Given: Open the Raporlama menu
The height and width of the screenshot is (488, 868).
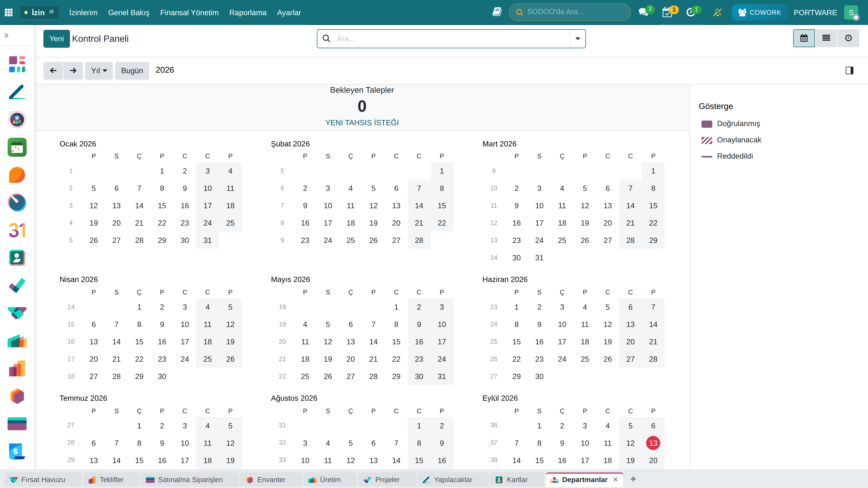Looking at the screenshot, I should pyautogui.click(x=248, y=12).
